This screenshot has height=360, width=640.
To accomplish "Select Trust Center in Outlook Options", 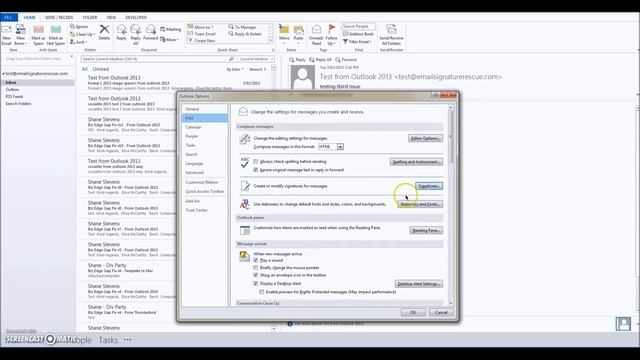I will [204, 210].
